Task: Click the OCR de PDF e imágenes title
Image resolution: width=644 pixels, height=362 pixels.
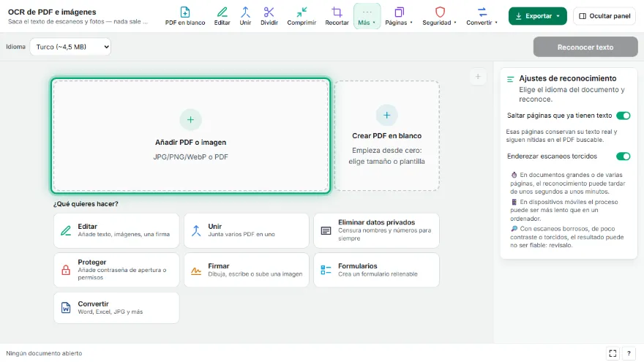Action: pyautogui.click(x=52, y=12)
